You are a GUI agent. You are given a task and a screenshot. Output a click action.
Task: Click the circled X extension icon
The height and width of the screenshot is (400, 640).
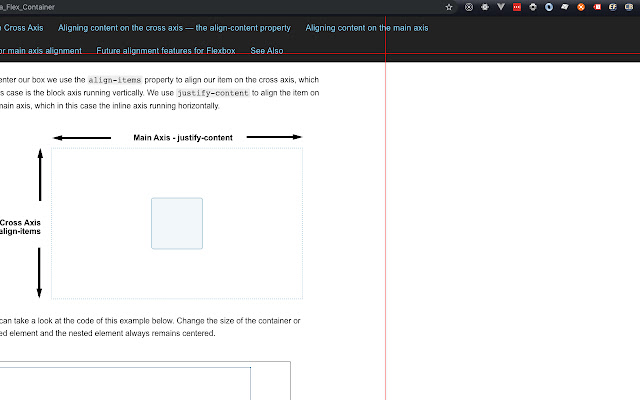(469, 6)
